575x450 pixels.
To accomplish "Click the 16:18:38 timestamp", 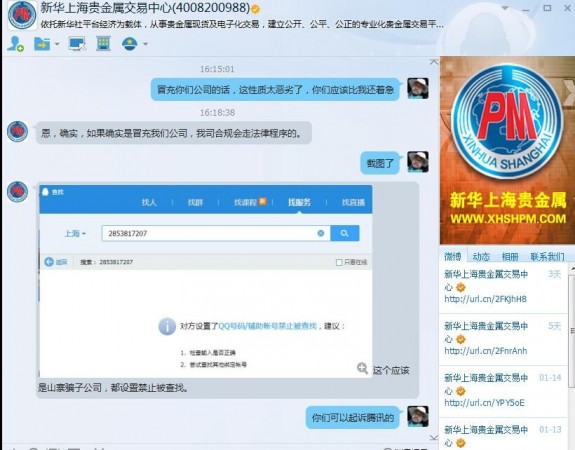I will tap(217, 112).
